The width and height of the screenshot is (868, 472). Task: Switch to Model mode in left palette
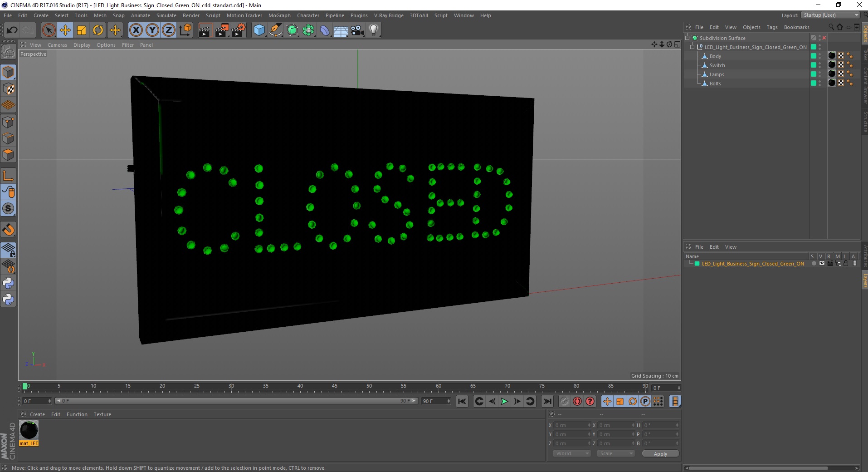(8, 73)
